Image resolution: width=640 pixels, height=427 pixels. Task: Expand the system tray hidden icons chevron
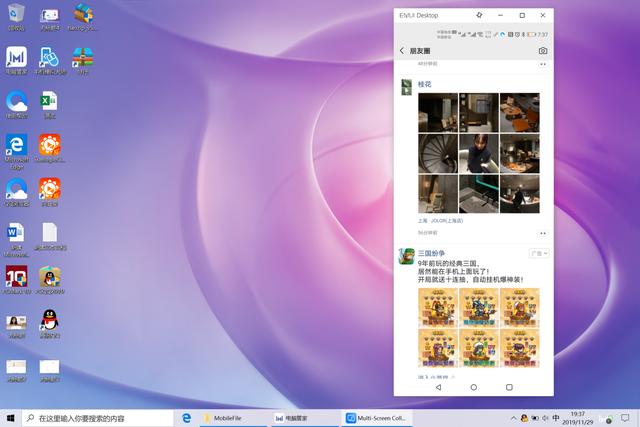[x=513, y=418]
